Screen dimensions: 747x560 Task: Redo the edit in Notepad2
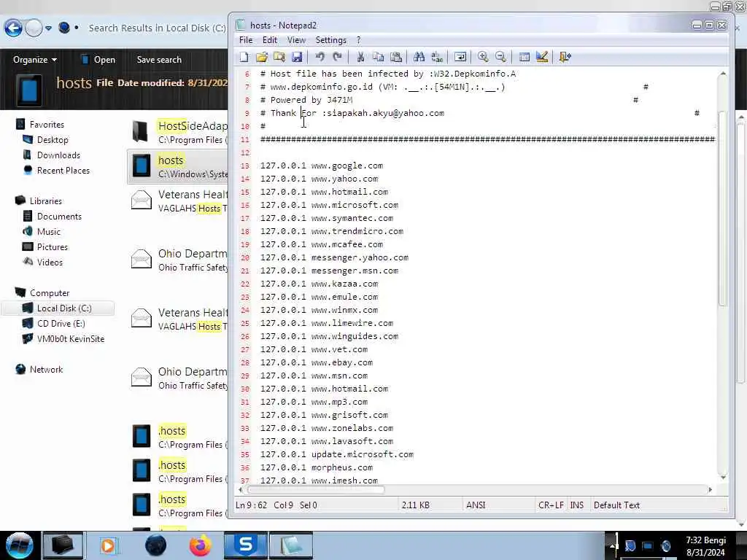[337, 57]
